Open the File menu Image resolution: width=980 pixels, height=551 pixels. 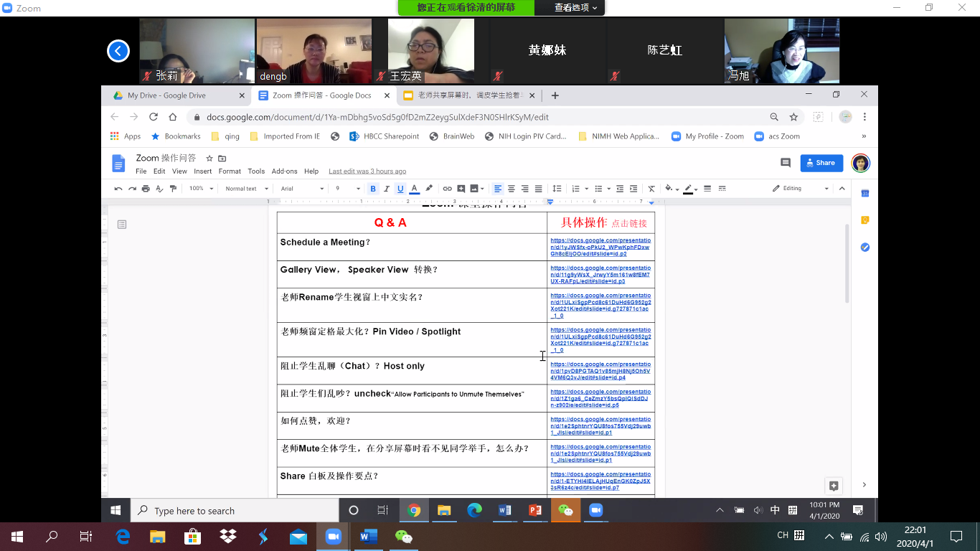point(141,171)
